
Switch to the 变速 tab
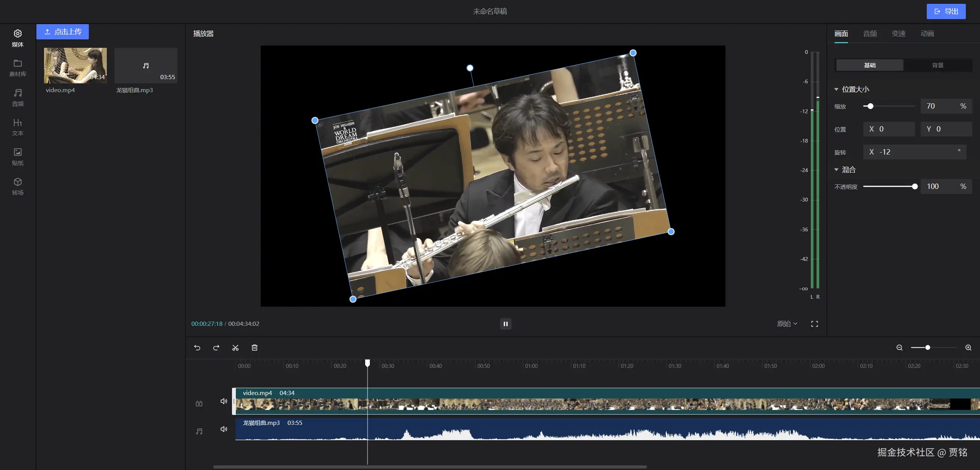tap(898, 34)
